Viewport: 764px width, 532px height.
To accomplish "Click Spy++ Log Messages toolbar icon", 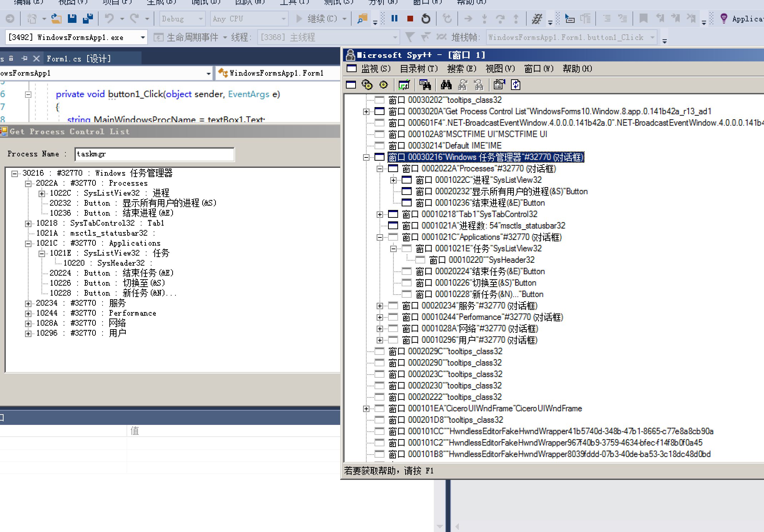I will (x=404, y=85).
